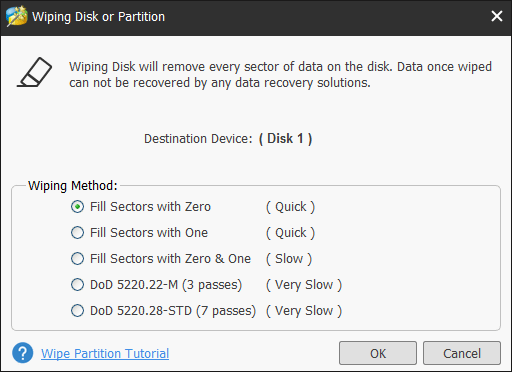Open the Wipe Partition Tutorial link

[105, 353]
